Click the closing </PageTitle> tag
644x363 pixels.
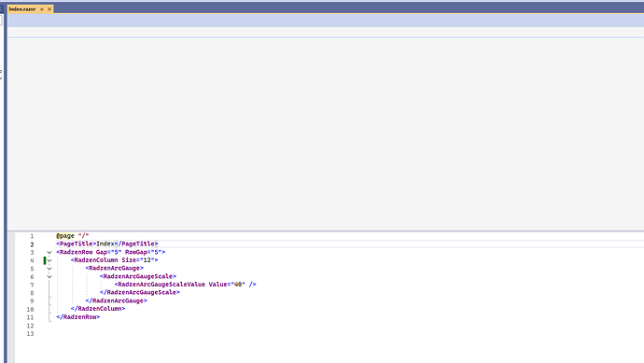click(x=136, y=244)
